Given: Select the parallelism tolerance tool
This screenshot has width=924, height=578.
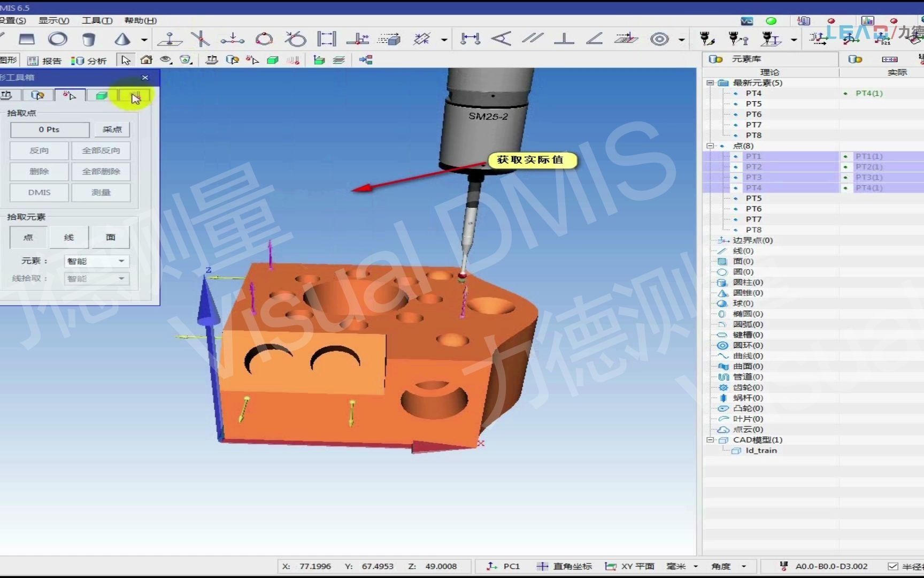Looking at the screenshot, I should 532,39.
